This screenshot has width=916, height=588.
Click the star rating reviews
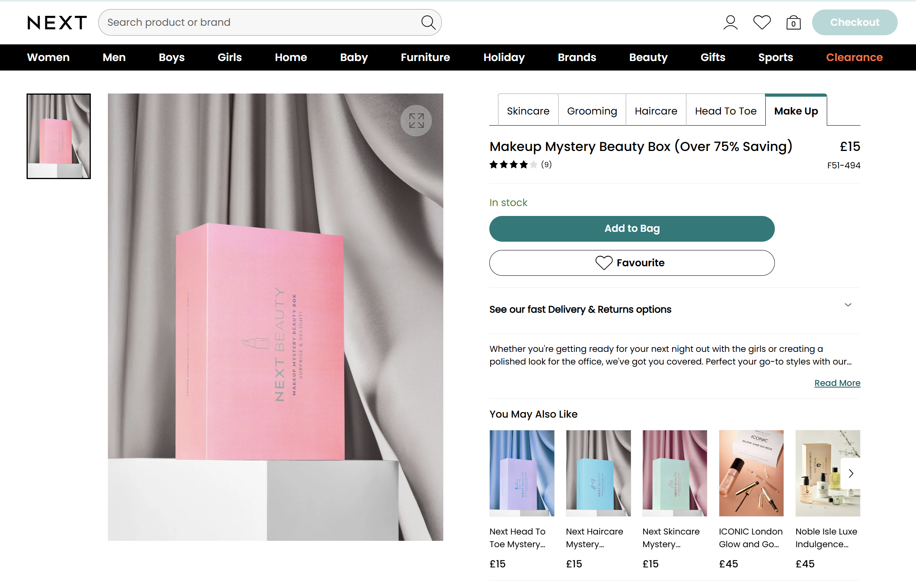click(x=520, y=165)
